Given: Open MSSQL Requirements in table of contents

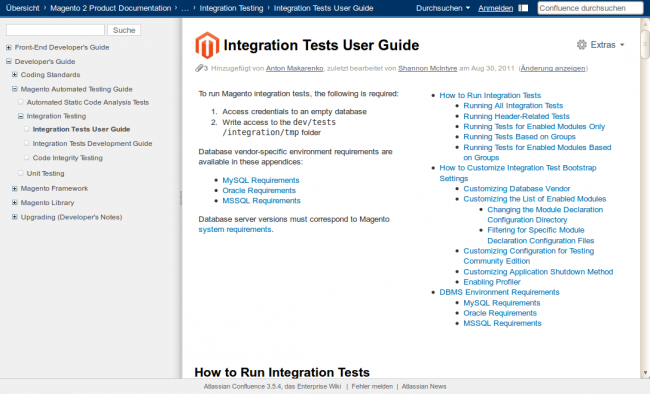Looking at the screenshot, I should 502,323.
